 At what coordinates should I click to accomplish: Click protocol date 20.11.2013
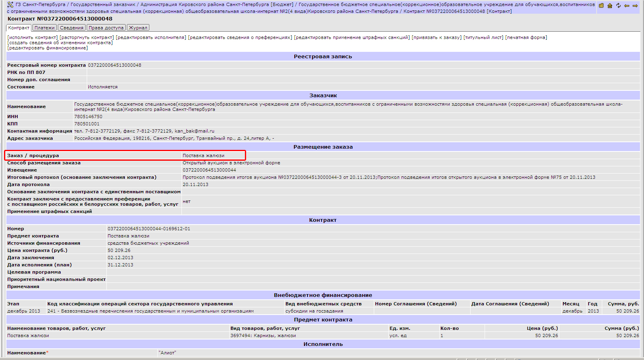click(x=196, y=184)
